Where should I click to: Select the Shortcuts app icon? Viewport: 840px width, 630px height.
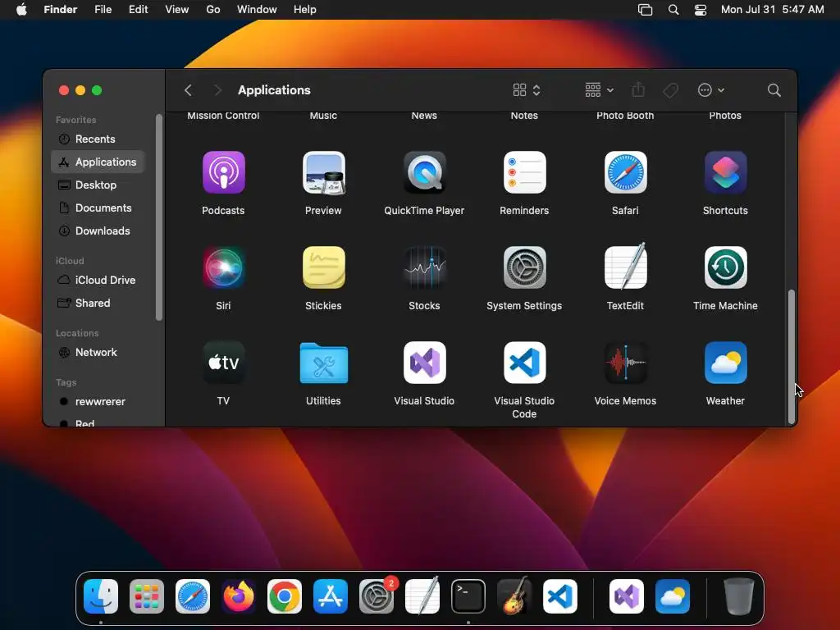(x=725, y=172)
